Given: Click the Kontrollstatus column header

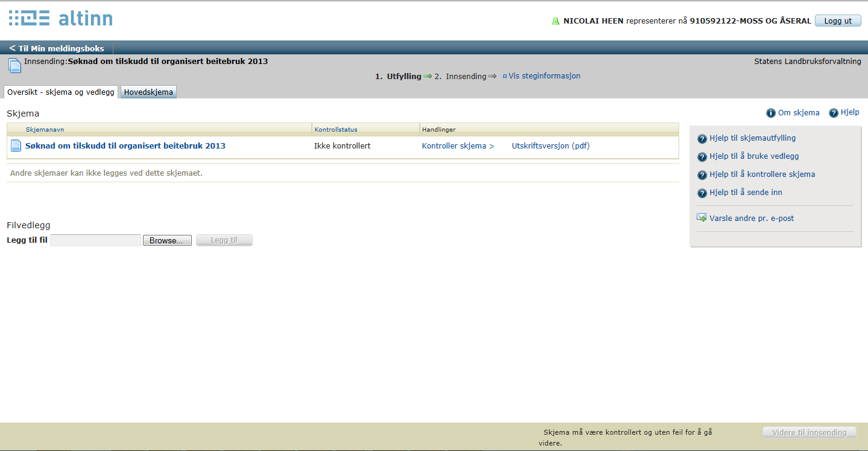Looking at the screenshot, I should [x=335, y=129].
